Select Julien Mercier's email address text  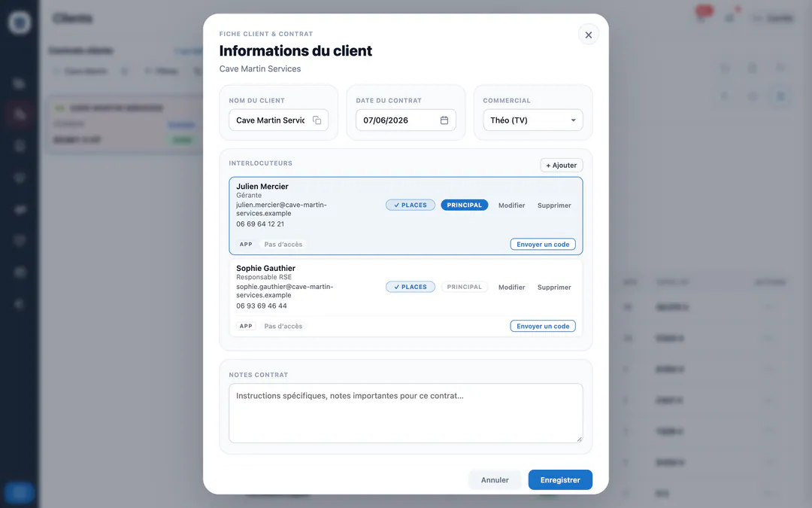click(x=282, y=209)
